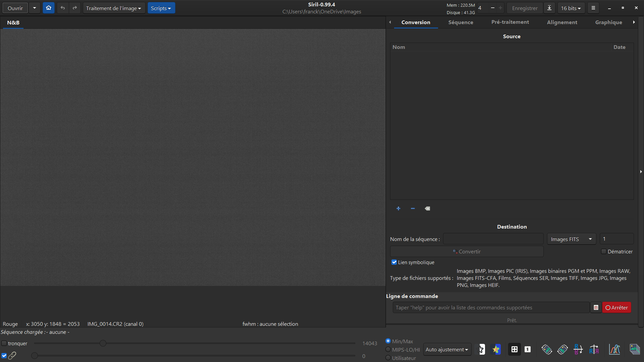The width and height of the screenshot is (644, 362).
Task: Click the red Arrêter button
Action: coord(616,308)
